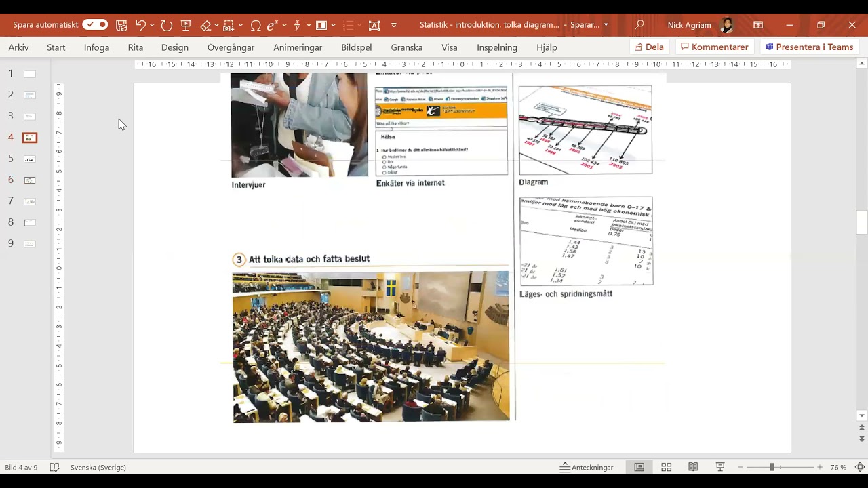The width and height of the screenshot is (868, 488).
Task: Switch to Normal view icon
Action: (639, 468)
